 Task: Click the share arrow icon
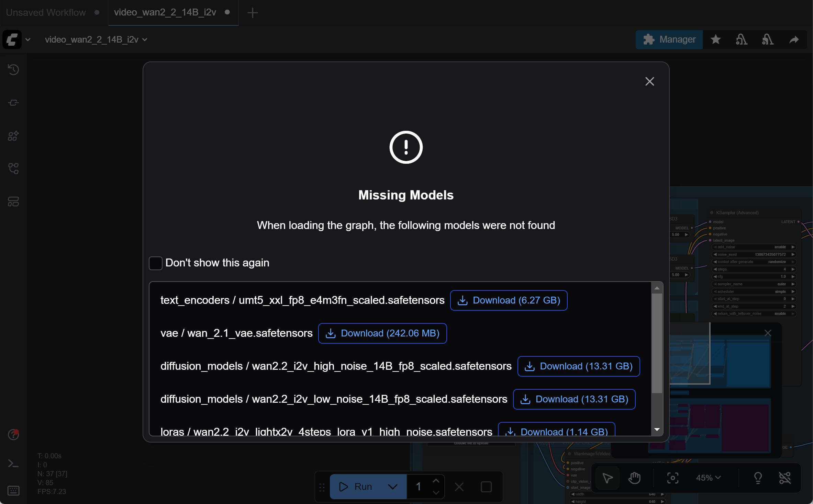click(794, 40)
